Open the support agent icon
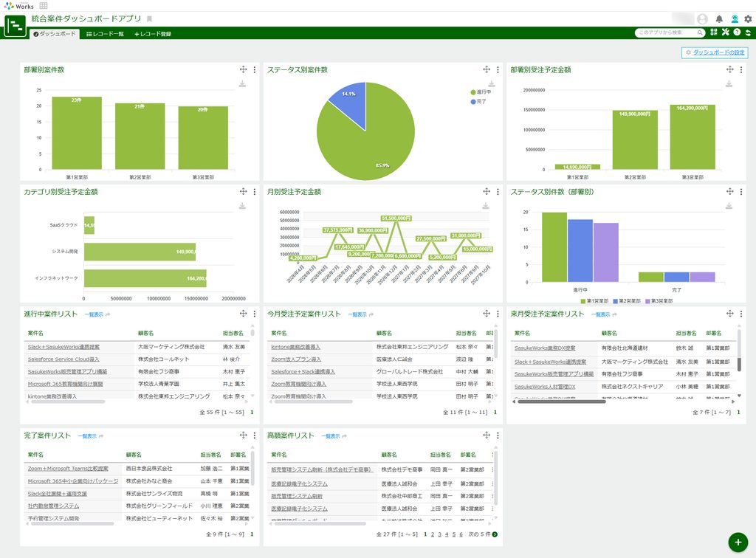Image resolution: width=756 pixels, height=558 pixels. pyautogui.click(x=735, y=18)
